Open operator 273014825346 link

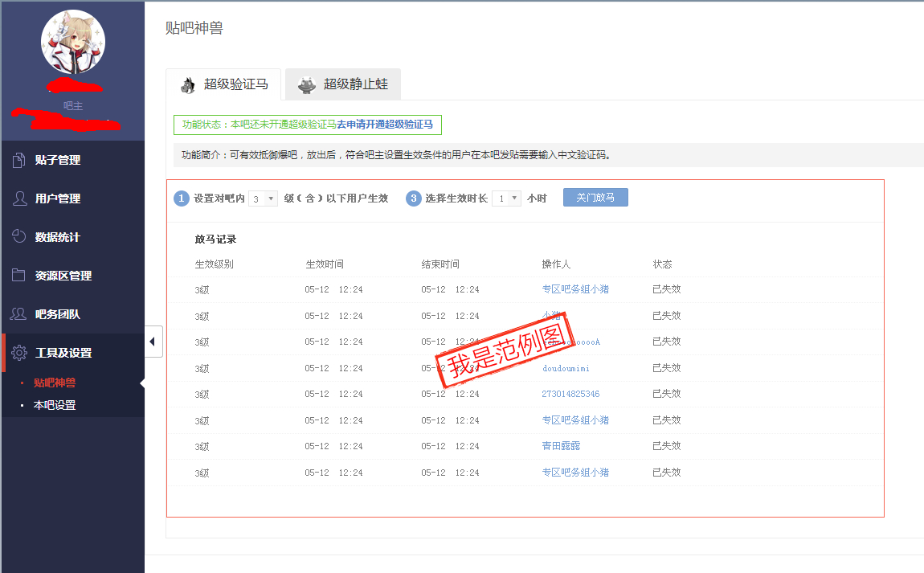click(x=570, y=394)
